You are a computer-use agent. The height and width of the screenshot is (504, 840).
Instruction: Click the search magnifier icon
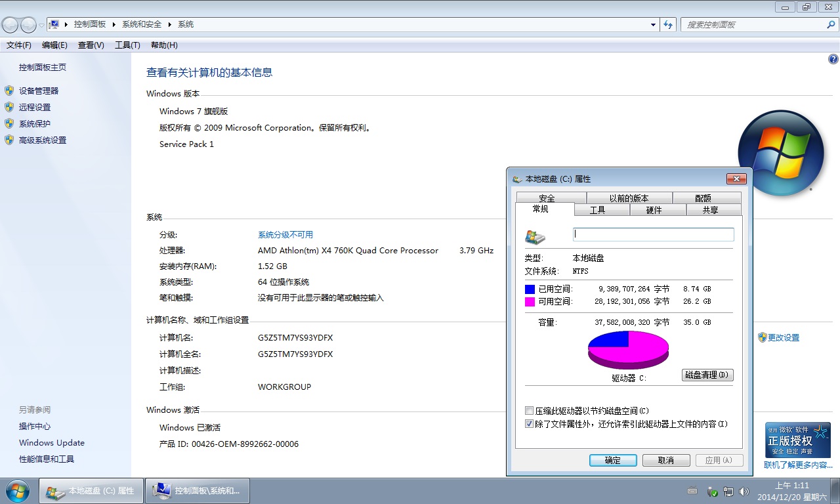pyautogui.click(x=831, y=25)
